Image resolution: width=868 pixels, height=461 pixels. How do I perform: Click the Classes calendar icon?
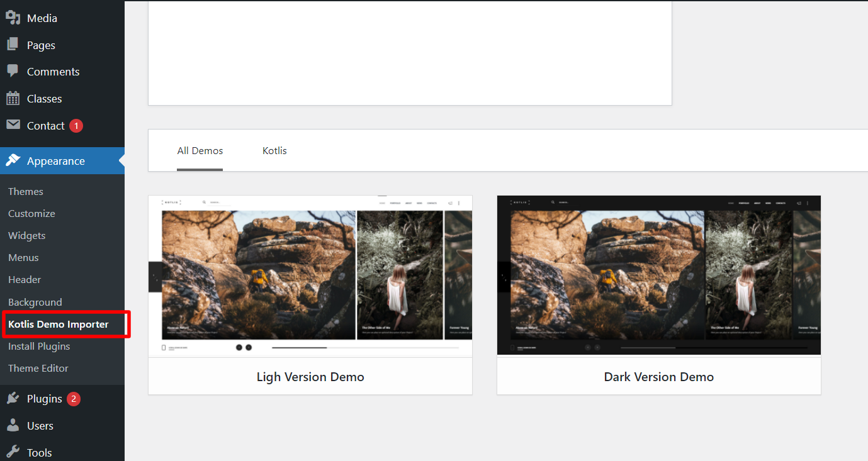point(13,99)
